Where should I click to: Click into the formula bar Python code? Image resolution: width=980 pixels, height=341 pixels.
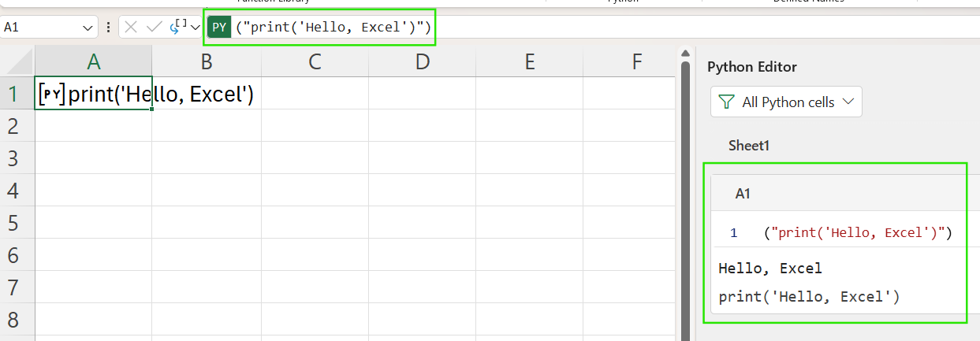[x=333, y=28]
